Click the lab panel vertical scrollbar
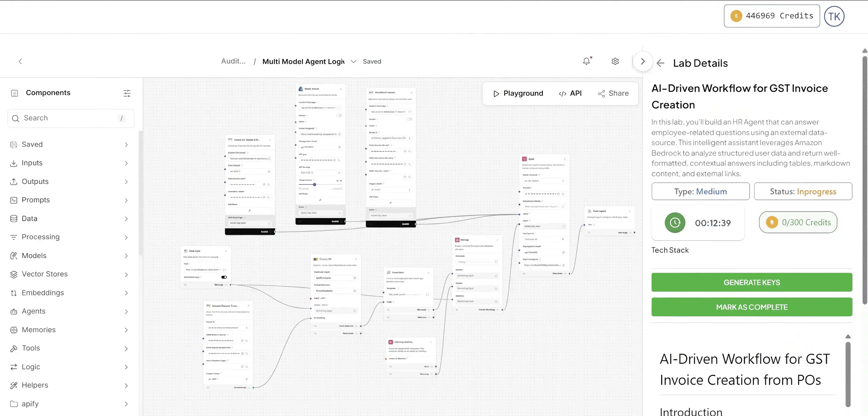 (864, 180)
